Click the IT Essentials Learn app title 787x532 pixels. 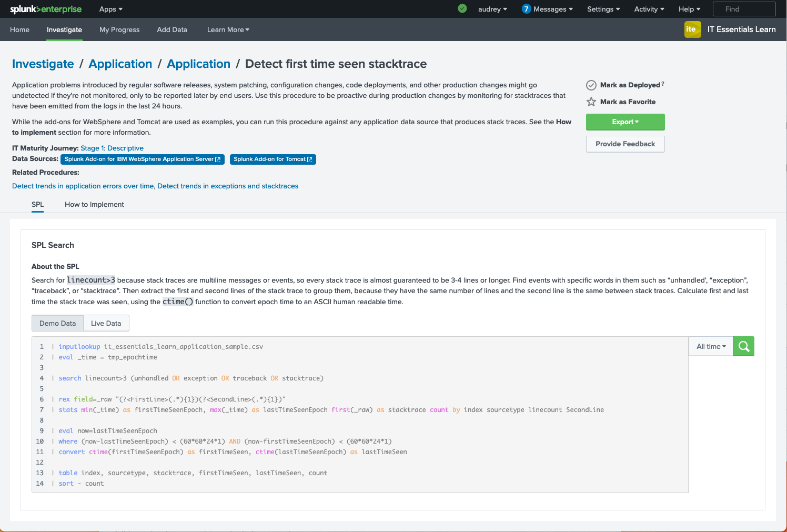(741, 29)
